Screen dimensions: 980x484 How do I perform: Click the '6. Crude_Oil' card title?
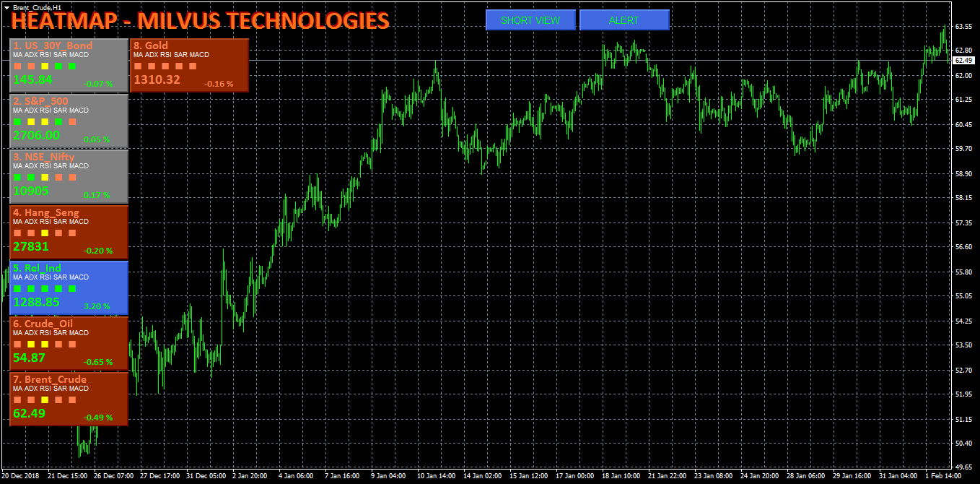43,324
